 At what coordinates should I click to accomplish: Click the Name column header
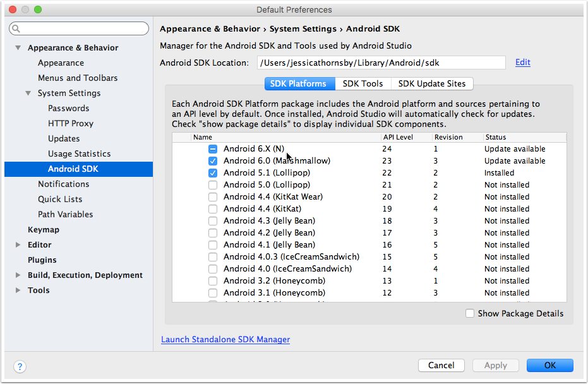coord(285,137)
